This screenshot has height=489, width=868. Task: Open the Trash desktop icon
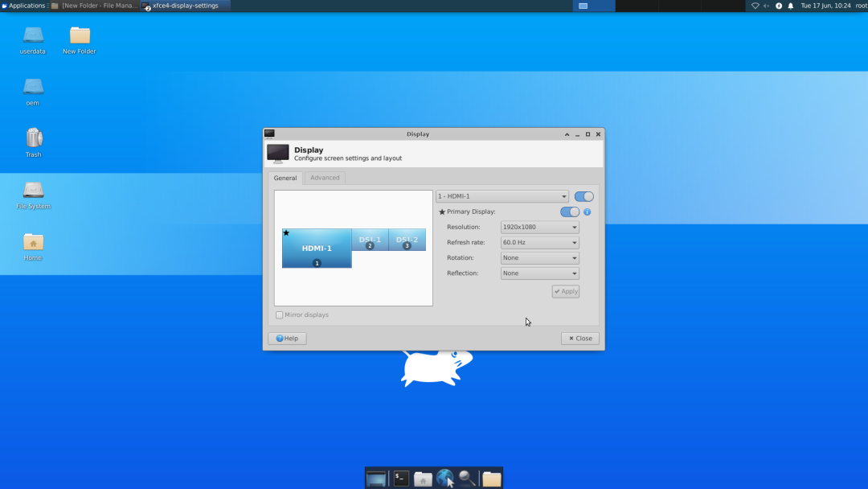(33, 138)
